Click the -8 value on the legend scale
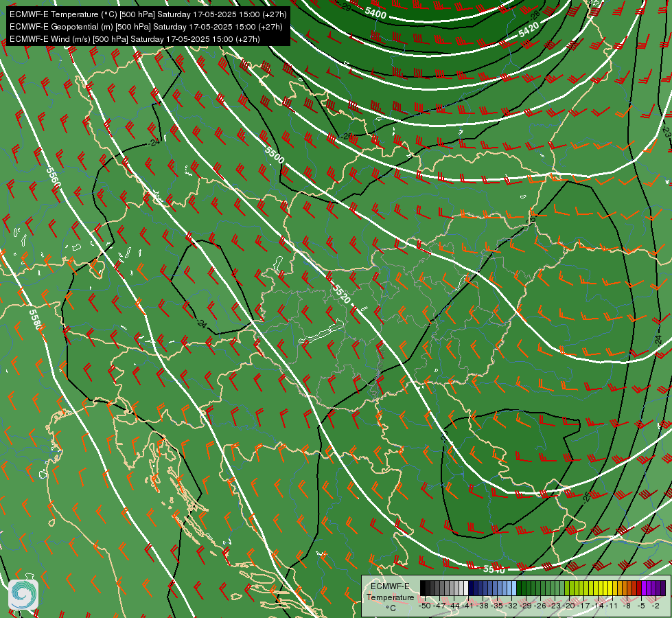 627,606
